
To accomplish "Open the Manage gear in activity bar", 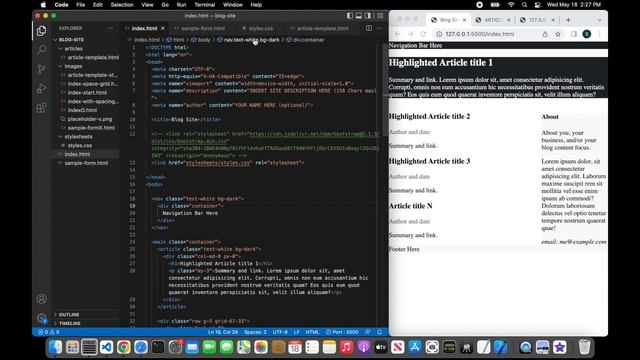I will tap(41, 318).
